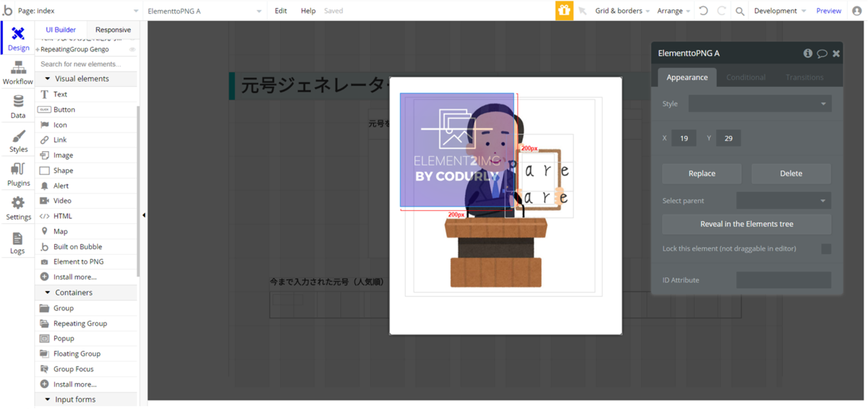Select the Floating Group container
The height and width of the screenshot is (409, 868).
click(x=86, y=353)
